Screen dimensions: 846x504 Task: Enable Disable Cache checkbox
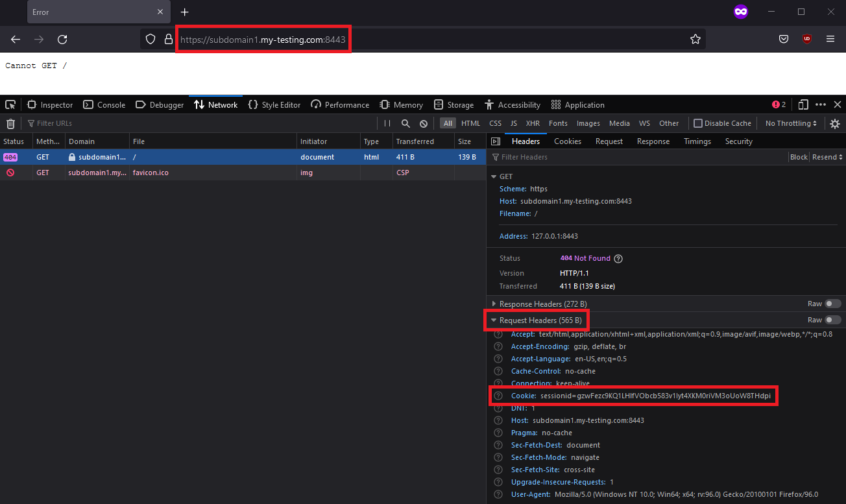pyautogui.click(x=698, y=123)
